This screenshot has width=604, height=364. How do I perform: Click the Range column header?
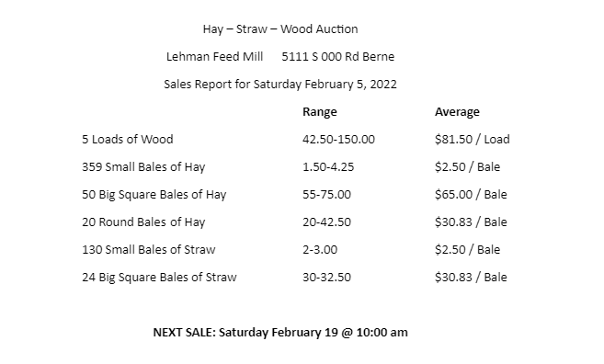coord(320,112)
